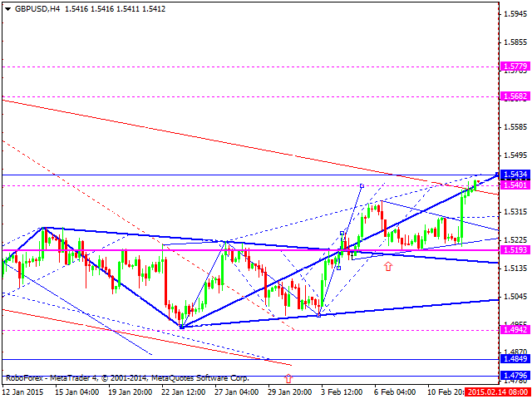Click the blue 1.4849 price label
The image size is (532, 399).
coord(515,359)
